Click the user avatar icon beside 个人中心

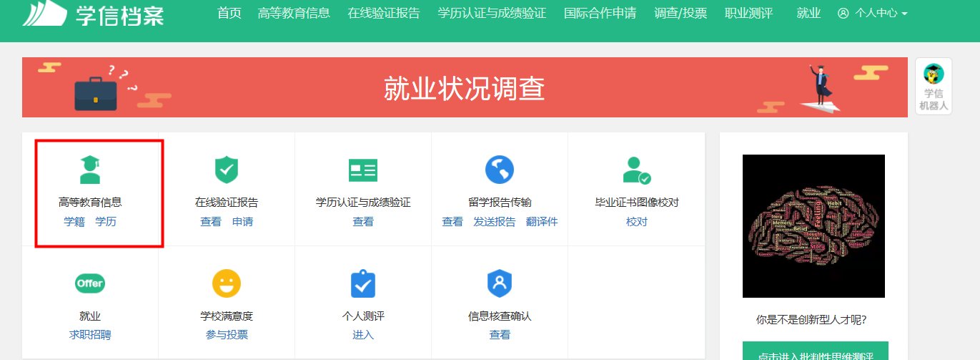843,13
